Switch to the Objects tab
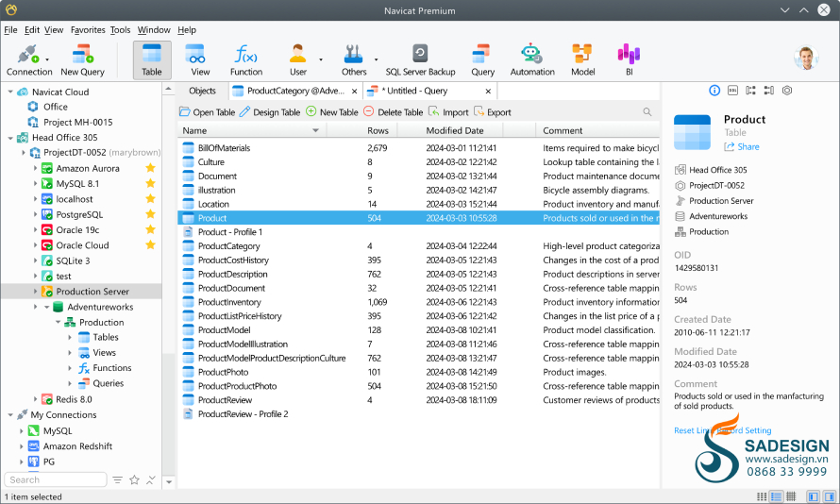Screen dimensions: 840x504 (x=203, y=91)
